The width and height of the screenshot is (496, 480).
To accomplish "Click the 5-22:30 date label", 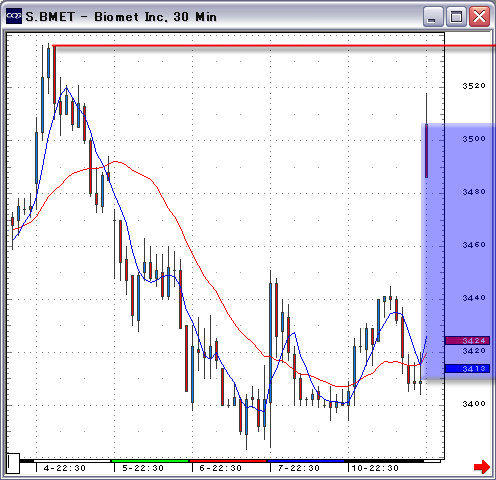I will 143,468.
